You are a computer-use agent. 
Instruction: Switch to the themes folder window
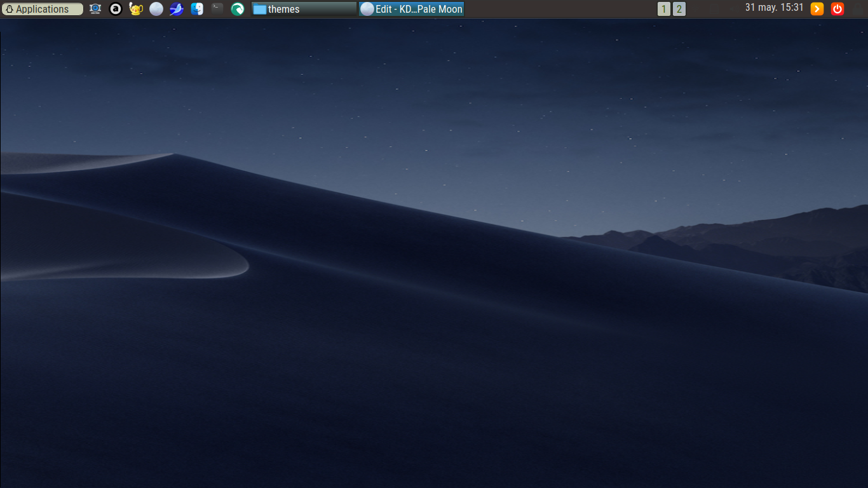pos(304,9)
